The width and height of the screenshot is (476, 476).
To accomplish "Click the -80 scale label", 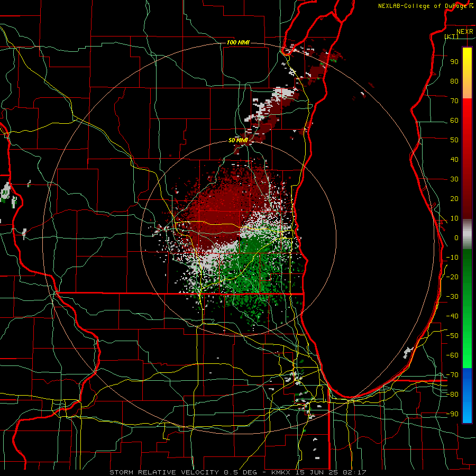I will [x=452, y=395].
